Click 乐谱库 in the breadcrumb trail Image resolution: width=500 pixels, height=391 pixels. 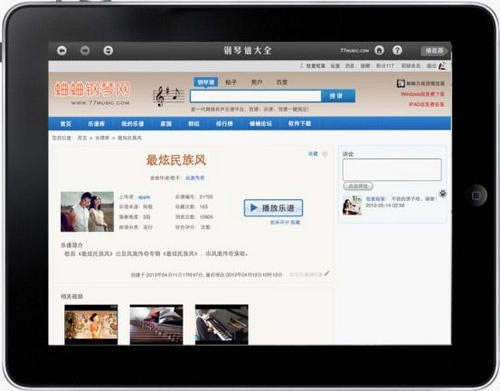(x=102, y=138)
